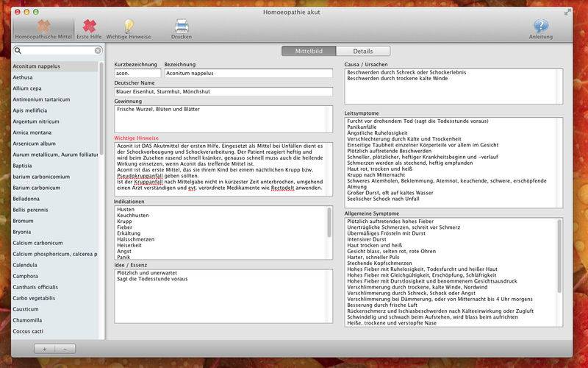Select Bryonia in remedy list
The width and height of the screenshot is (588, 368).
[55, 232]
